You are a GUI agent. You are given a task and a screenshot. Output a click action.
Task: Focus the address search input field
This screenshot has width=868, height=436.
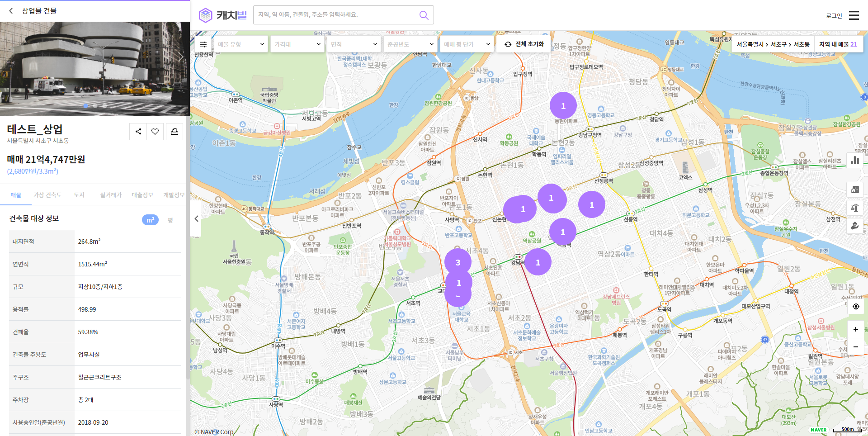337,15
